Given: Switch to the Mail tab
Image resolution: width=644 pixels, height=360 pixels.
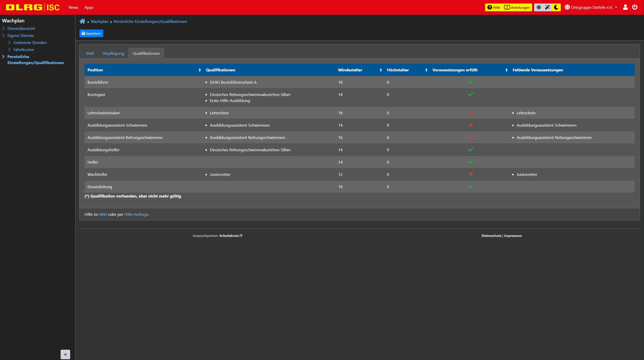Looking at the screenshot, I should pos(90,53).
